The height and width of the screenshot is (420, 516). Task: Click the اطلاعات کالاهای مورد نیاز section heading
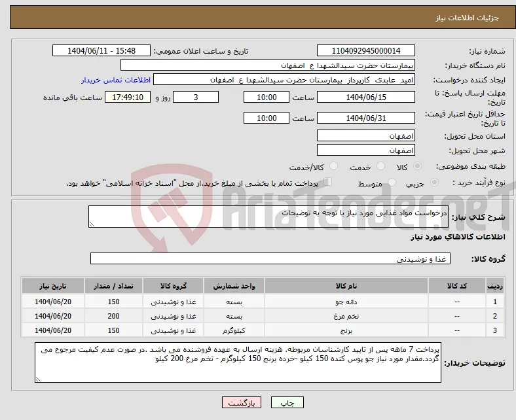coord(458,237)
